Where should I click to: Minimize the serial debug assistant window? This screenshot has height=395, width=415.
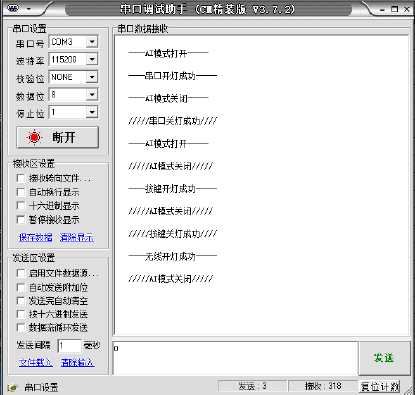[x=382, y=9]
